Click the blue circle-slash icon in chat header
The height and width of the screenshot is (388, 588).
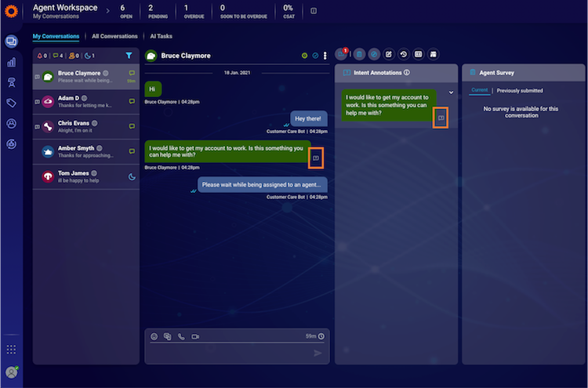click(315, 56)
